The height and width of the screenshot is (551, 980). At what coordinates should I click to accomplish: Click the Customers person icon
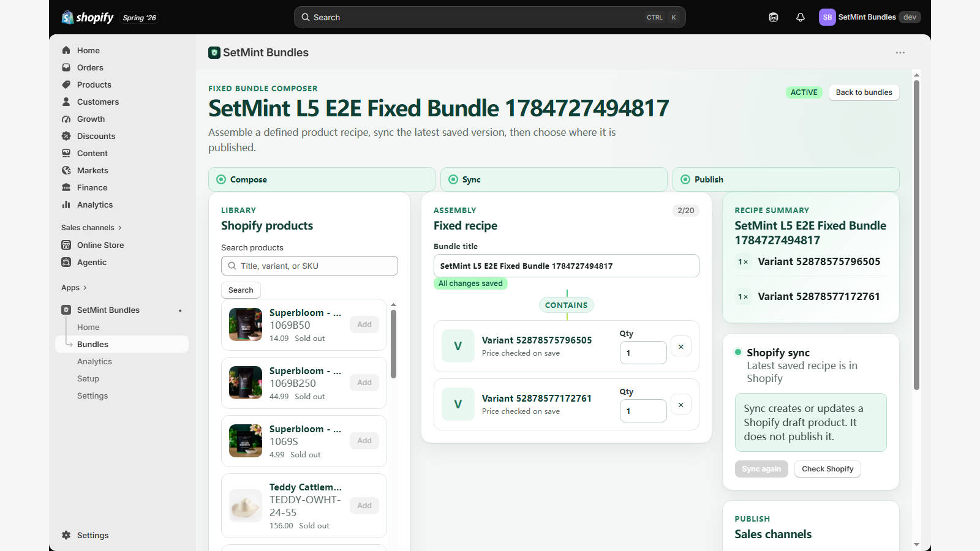point(66,102)
